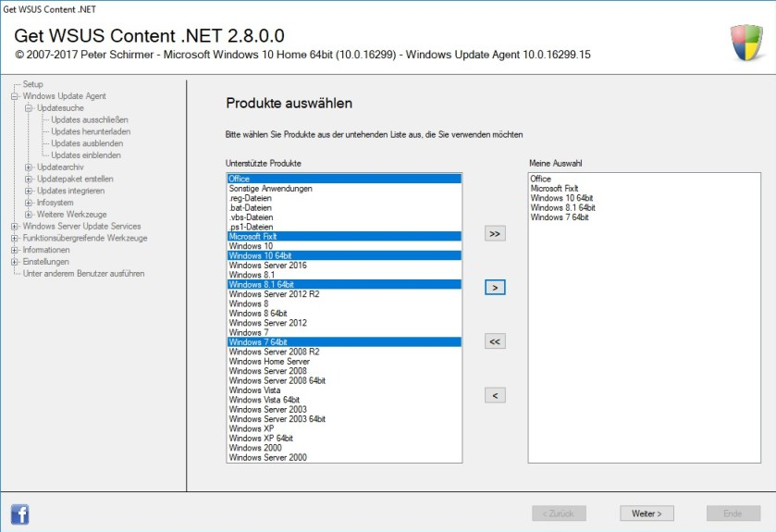Viewport: 776px width, 532px height.
Task: Click the < Zurück button
Action: click(560, 513)
